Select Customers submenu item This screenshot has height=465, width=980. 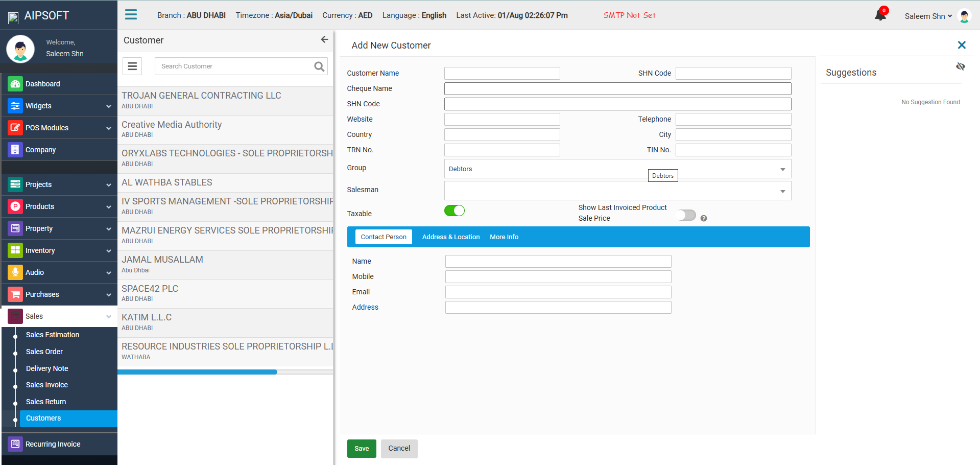(x=68, y=418)
